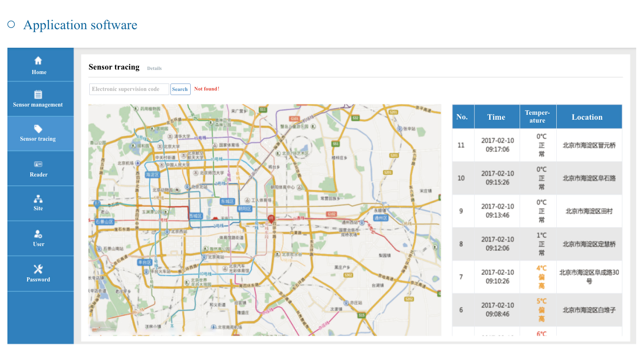The image size is (644, 353).
Task: Click the S32 road badge on map
Action: click(355, 118)
